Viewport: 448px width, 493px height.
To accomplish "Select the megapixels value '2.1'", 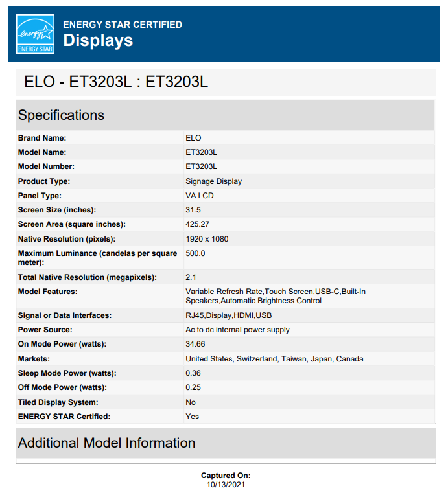I will (x=191, y=277).
